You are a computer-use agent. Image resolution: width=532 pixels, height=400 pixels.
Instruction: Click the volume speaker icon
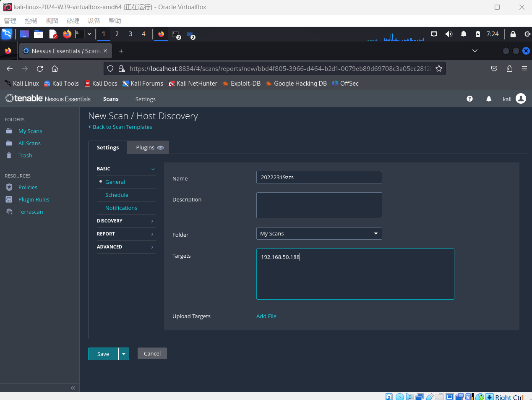449,34
